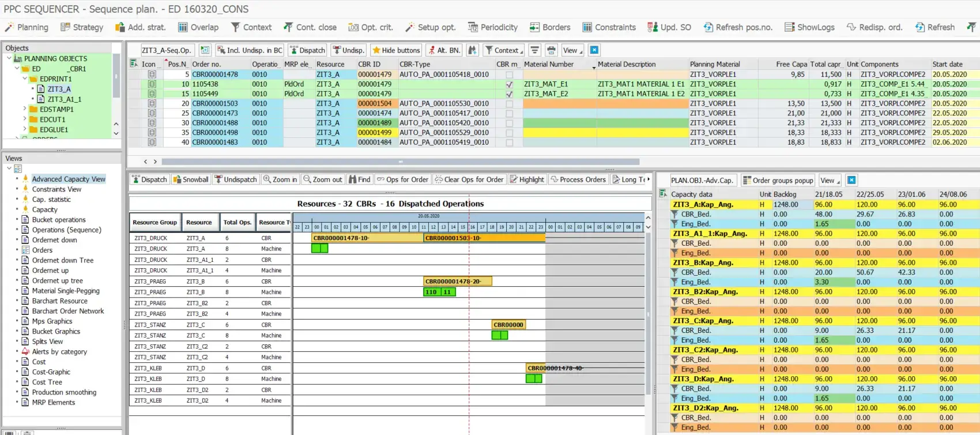The height and width of the screenshot is (435, 980).
Task: Collapse the EDPRINT1 folder node
Action: [x=24, y=78]
